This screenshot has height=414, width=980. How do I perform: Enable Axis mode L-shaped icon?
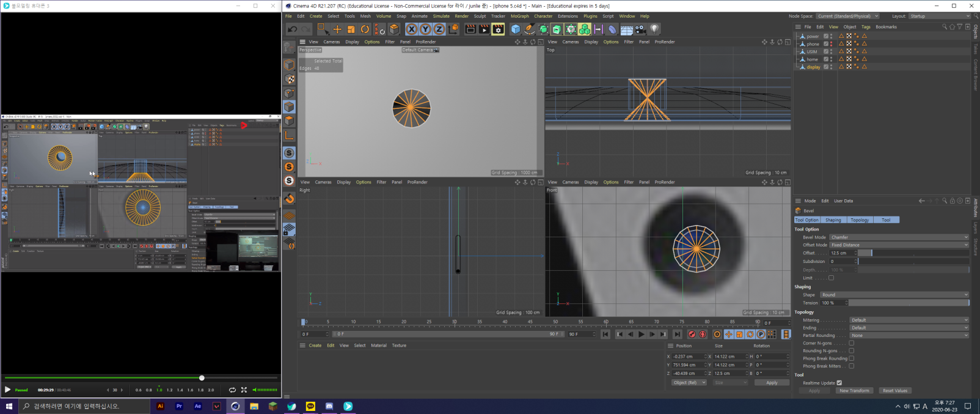pyautogui.click(x=290, y=135)
